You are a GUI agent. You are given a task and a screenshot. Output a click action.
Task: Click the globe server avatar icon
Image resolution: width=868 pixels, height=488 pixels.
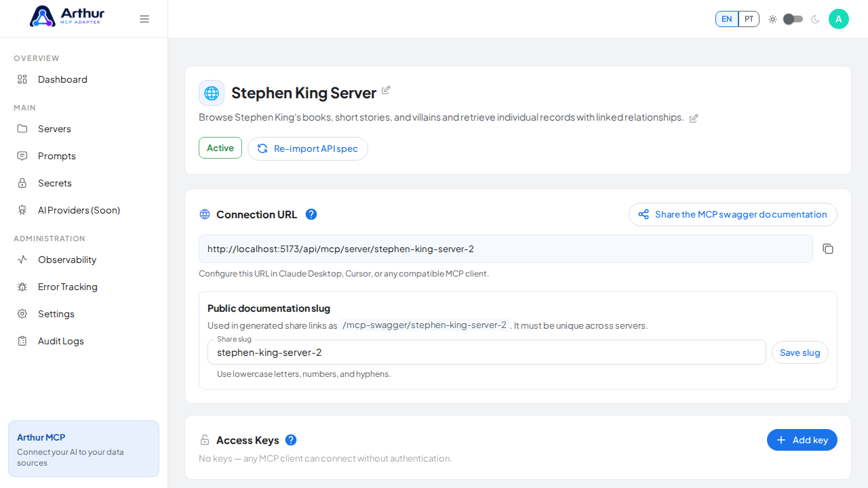point(212,93)
